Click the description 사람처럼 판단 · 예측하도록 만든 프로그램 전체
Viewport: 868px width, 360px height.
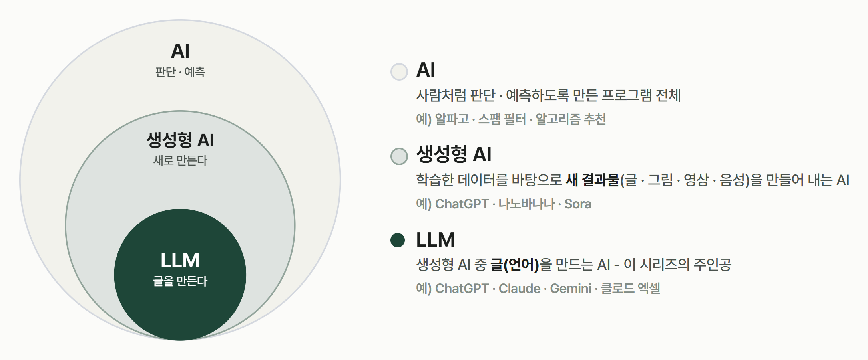[x=548, y=95]
